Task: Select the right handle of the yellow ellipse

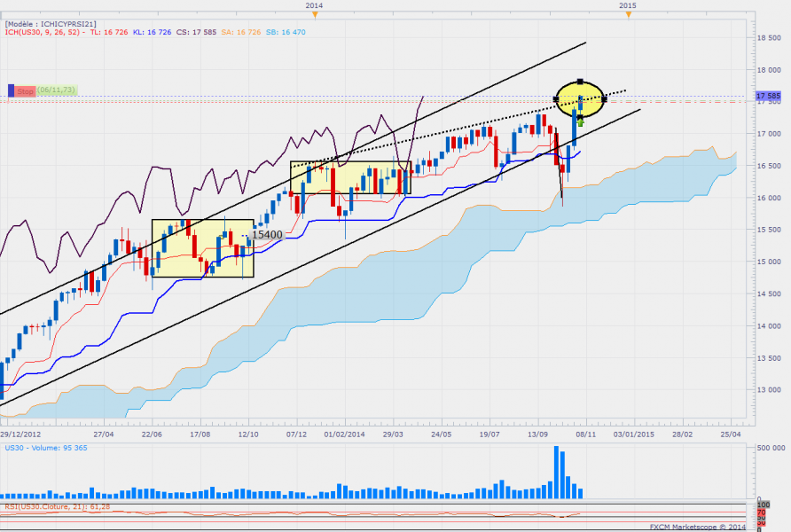Action: pyautogui.click(x=605, y=98)
